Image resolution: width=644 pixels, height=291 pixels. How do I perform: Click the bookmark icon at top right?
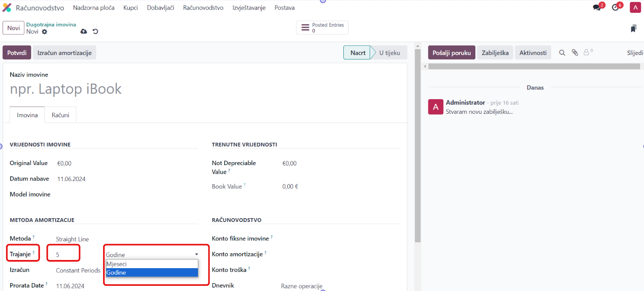tap(633, 28)
